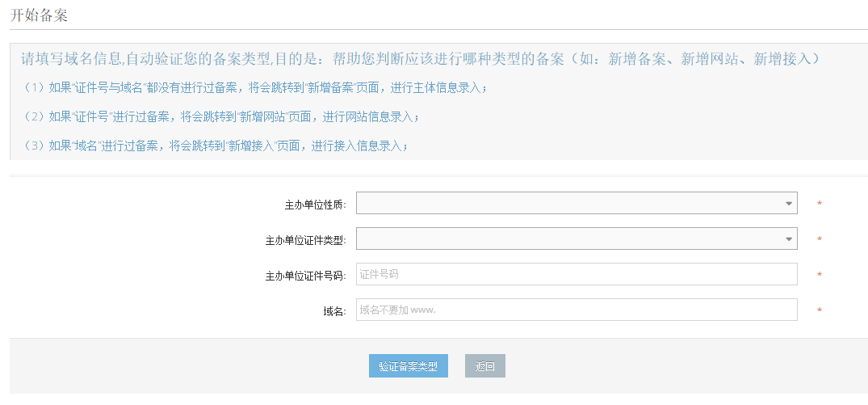Click the 域名 field label
868x405 pixels.
coord(334,311)
